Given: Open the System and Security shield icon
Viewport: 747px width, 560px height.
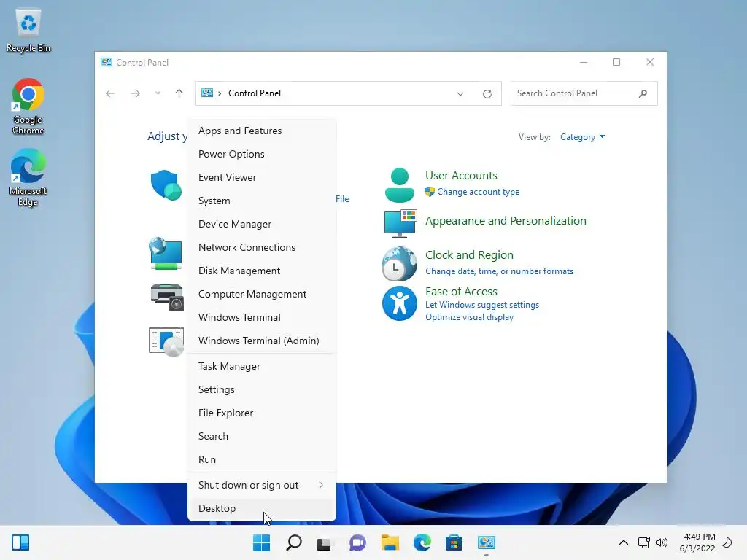Looking at the screenshot, I should 166,184.
